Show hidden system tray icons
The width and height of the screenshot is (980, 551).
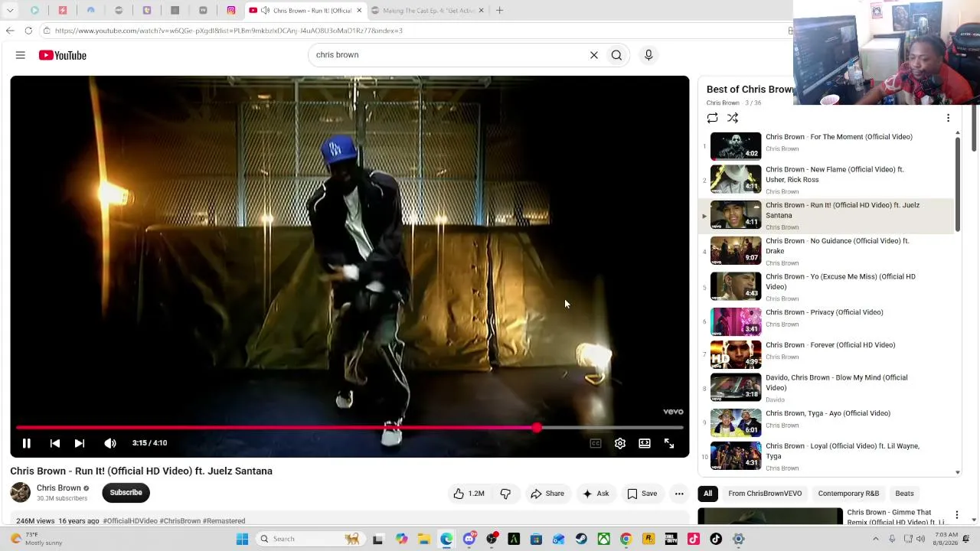coord(876,539)
